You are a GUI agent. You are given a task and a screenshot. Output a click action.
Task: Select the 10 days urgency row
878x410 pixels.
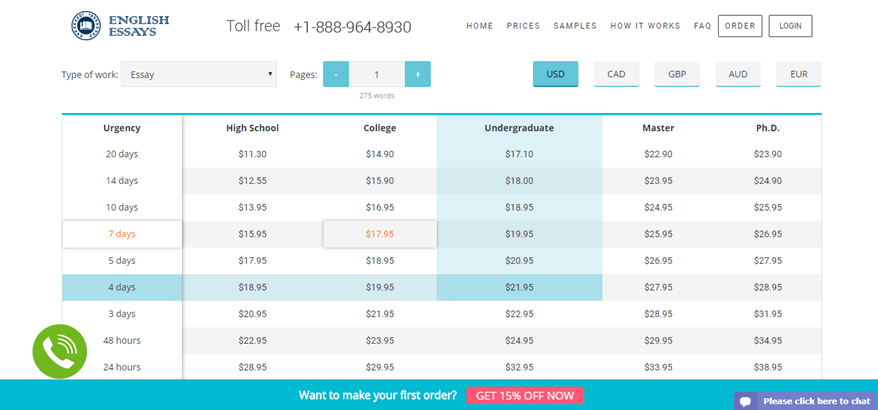[122, 207]
